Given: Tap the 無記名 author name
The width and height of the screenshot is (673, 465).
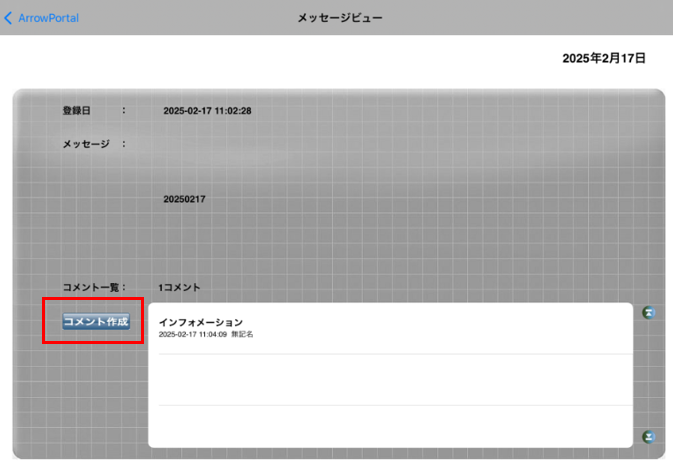Looking at the screenshot, I should 242,335.
